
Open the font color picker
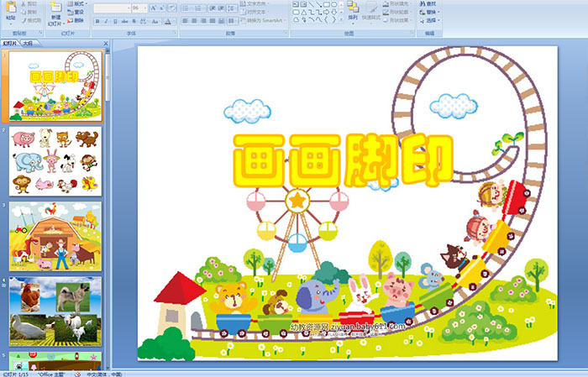171,21
